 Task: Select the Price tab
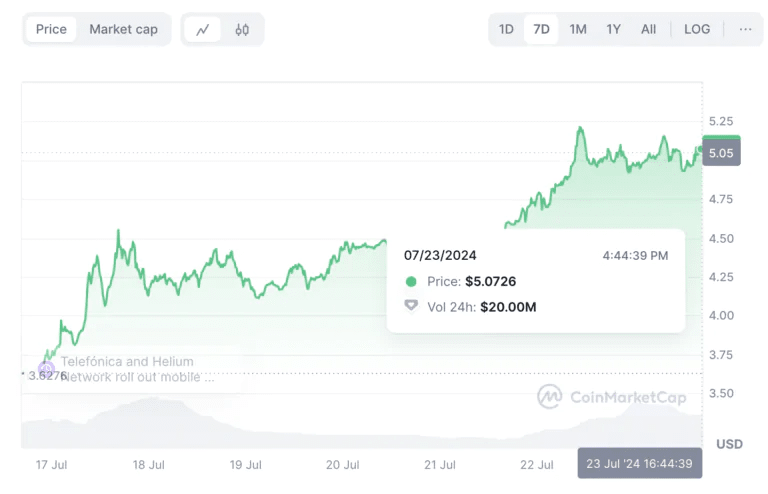[51, 29]
